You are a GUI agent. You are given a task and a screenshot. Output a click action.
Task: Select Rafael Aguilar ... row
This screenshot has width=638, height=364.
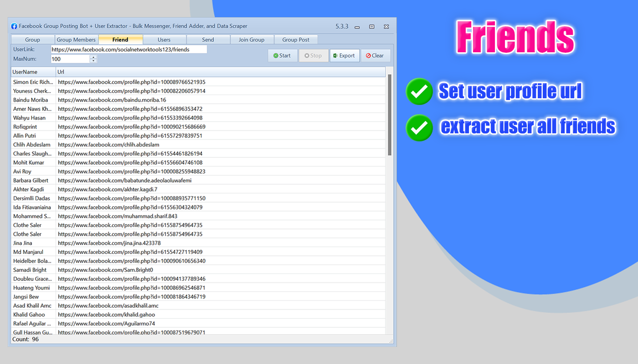pos(198,324)
